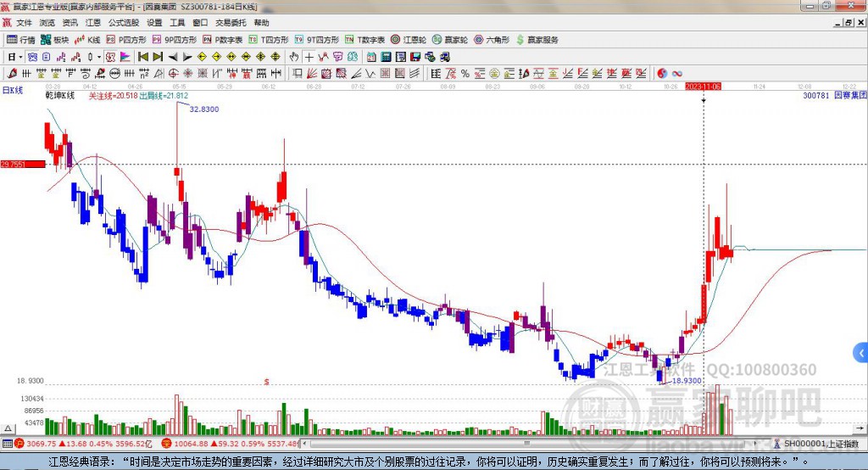The height and width of the screenshot is (470, 868).
Task: Open the P数字表 number table
Action: [x=223, y=40]
